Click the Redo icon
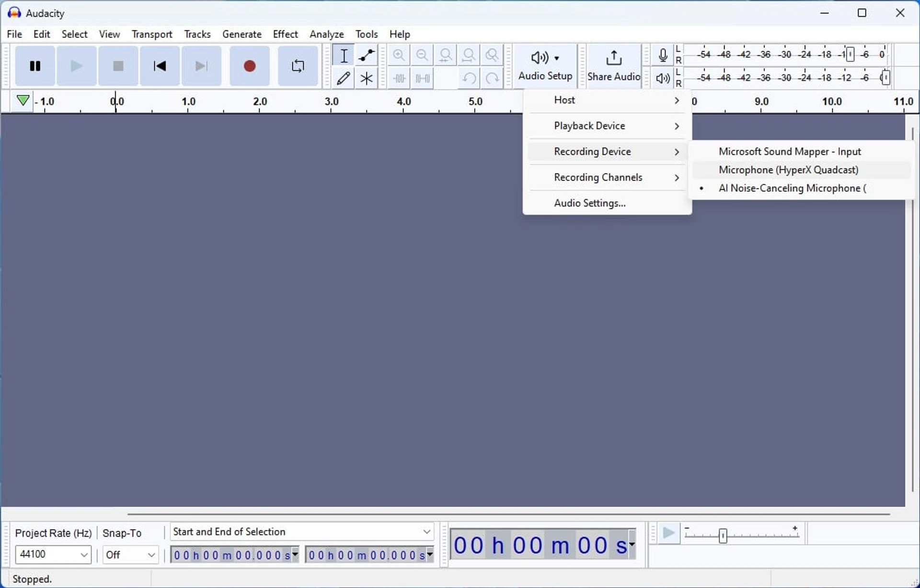This screenshot has width=920, height=588. pyautogui.click(x=492, y=78)
